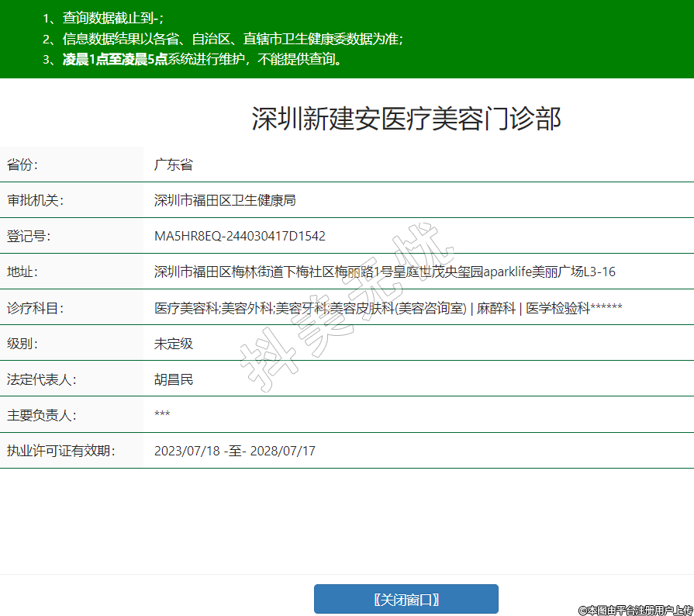Select legal representative name 胡昌民
Screen dimensions: 694x616
pos(173,379)
